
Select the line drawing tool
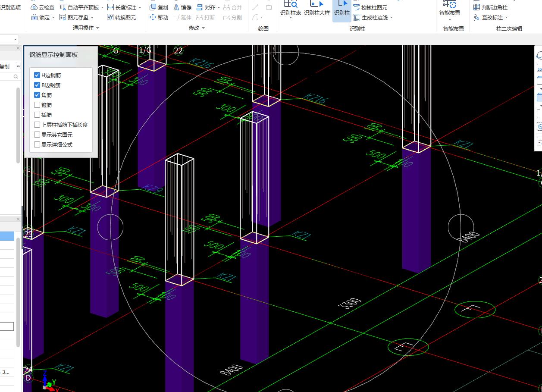(x=256, y=7)
